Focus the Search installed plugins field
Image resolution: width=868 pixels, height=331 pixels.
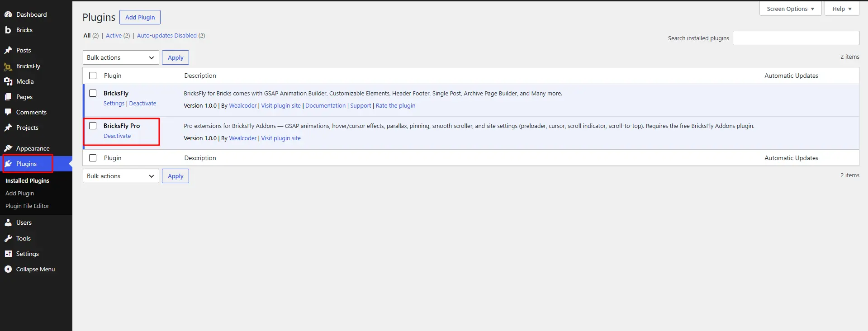pos(796,38)
